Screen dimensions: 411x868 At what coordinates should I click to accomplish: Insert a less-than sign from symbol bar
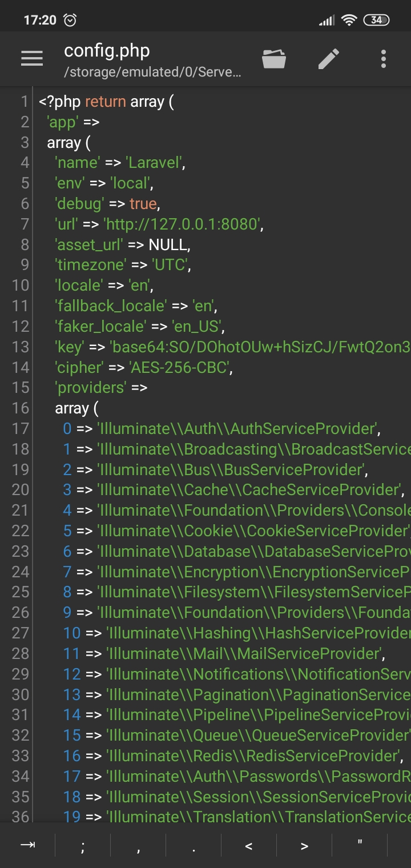point(249,845)
